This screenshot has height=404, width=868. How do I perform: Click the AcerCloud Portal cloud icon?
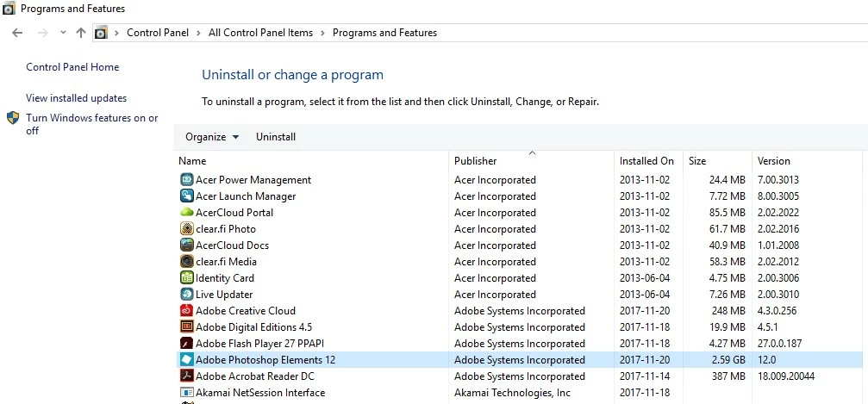pos(186,213)
